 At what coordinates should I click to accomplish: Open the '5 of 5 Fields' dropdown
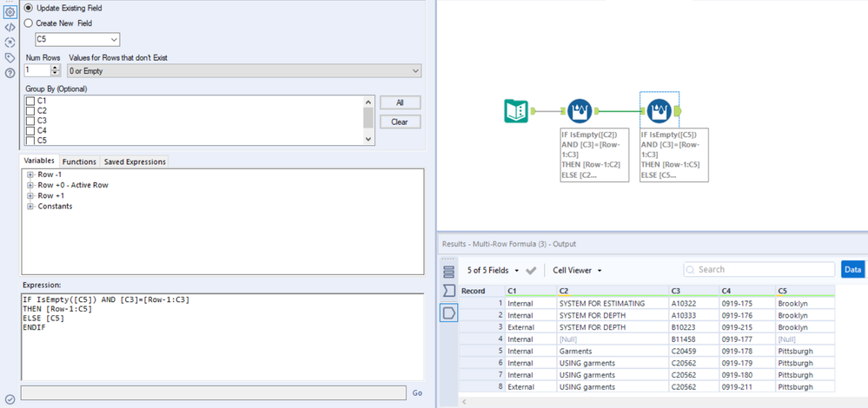pos(493,270)
